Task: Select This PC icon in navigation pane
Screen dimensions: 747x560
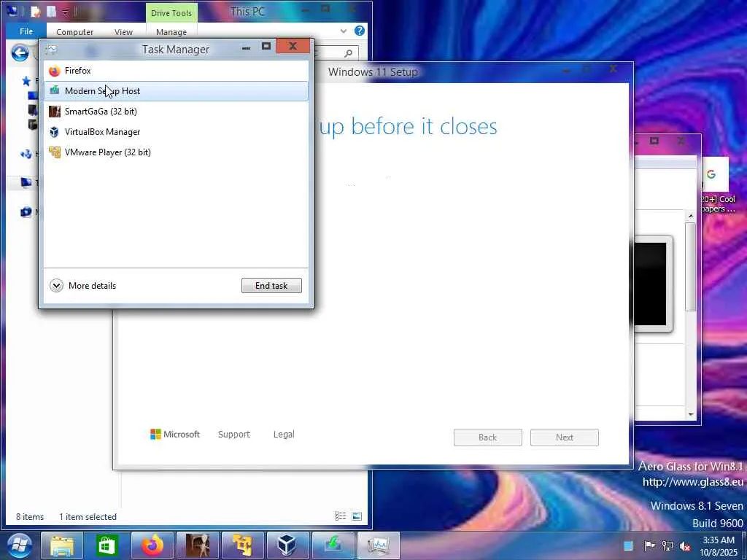Action: pos(26,182)
